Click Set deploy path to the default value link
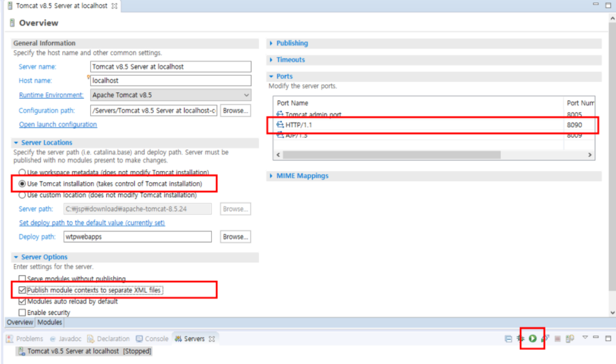Screen dimensions: 616x364 pos(92,223)
